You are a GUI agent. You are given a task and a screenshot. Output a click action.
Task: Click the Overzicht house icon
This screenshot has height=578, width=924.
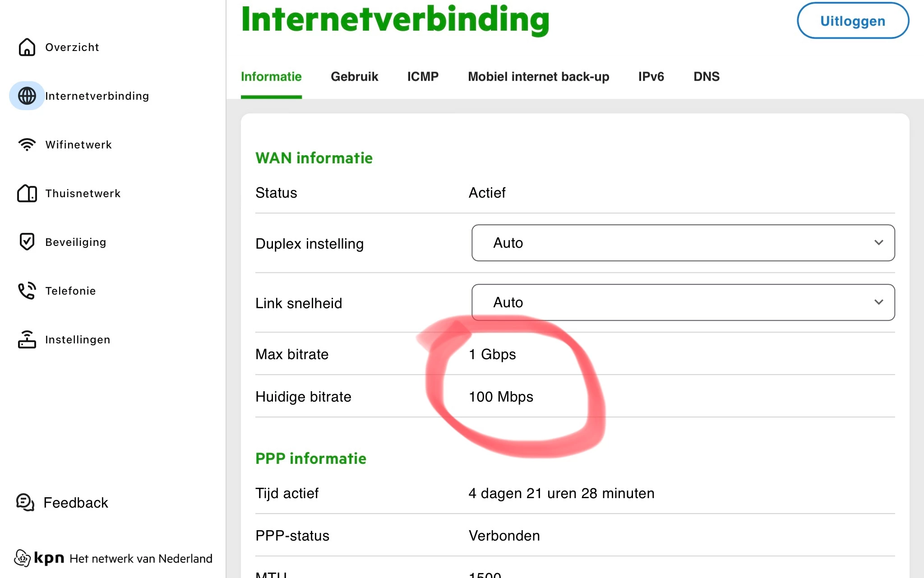pos(27,47)
